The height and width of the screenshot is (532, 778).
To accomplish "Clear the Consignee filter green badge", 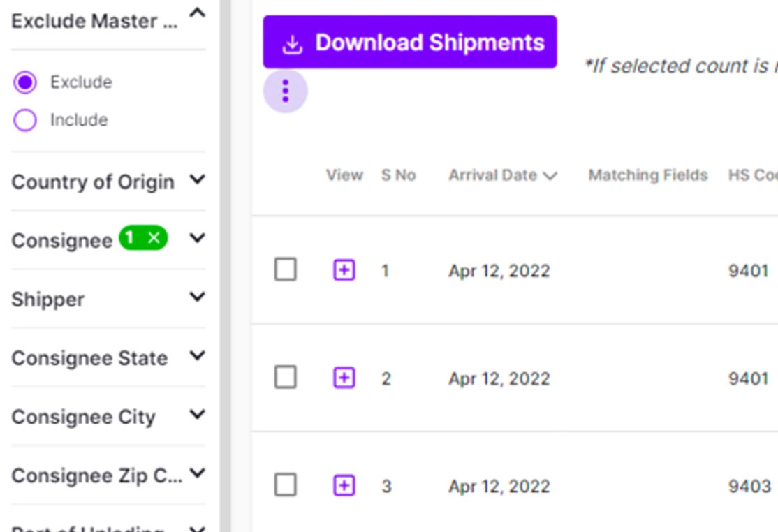I will (154, 239).
